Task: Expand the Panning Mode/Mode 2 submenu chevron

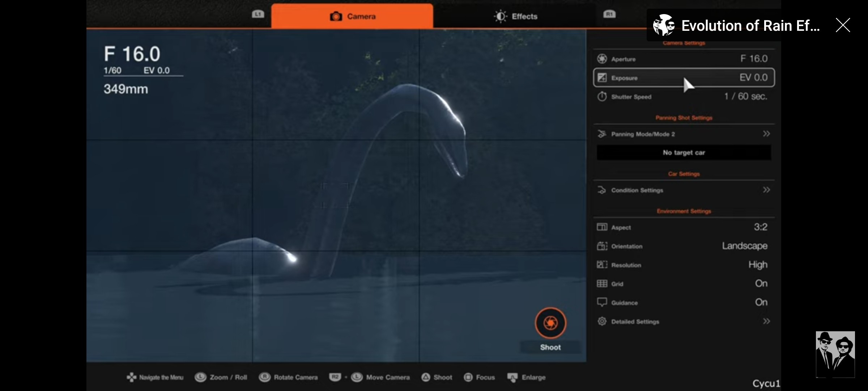Action: (x=766, y=134)
